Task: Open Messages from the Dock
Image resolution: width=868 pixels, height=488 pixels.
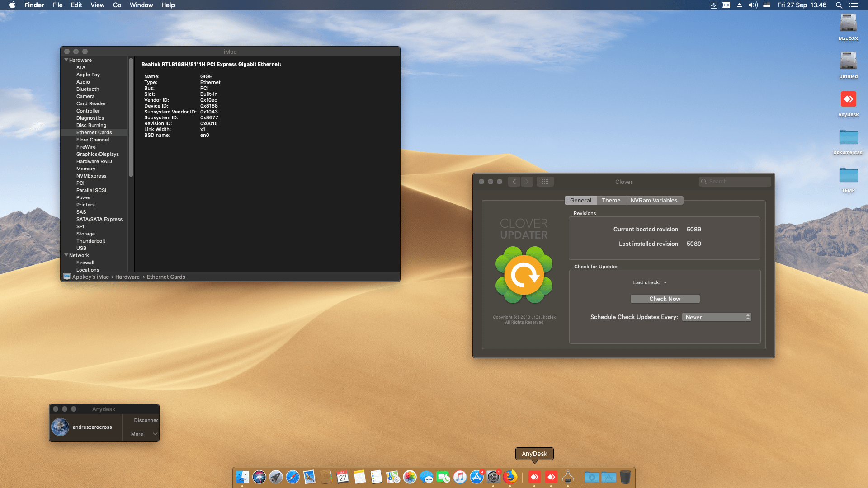Action: point(426,477)
